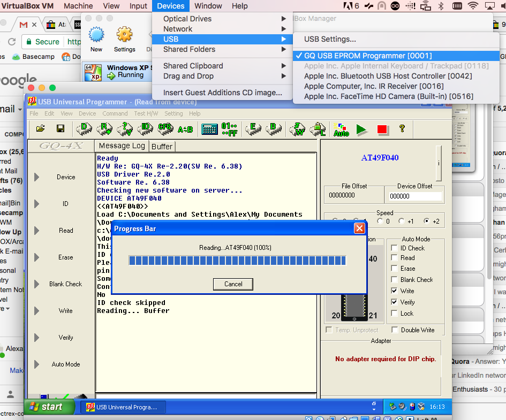Image resolution: width=506 pixels, height=420 pixels.
Task: Click the yellow question mark help icon
Action: [x=402, y=129]
